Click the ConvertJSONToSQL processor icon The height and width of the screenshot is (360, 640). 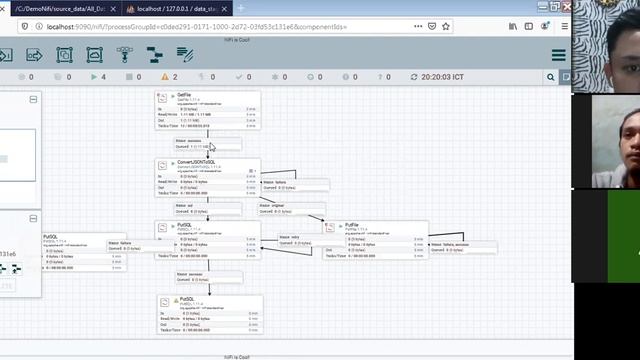[162, 165]
